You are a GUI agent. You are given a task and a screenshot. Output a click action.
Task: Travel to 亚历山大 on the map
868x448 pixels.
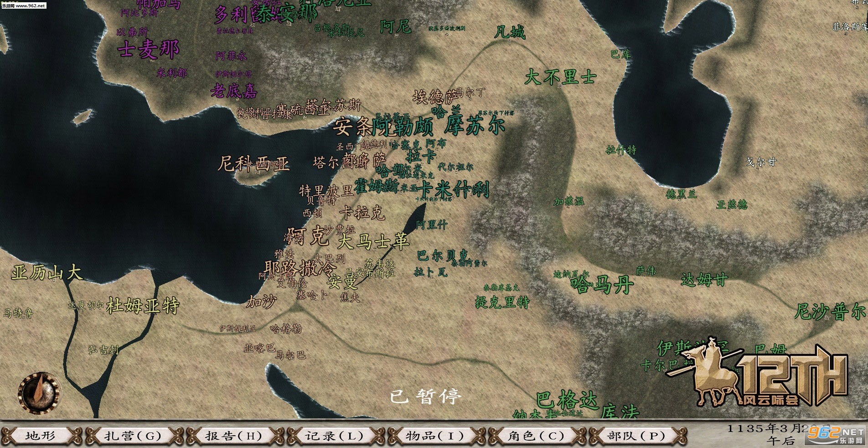[47, 273]
